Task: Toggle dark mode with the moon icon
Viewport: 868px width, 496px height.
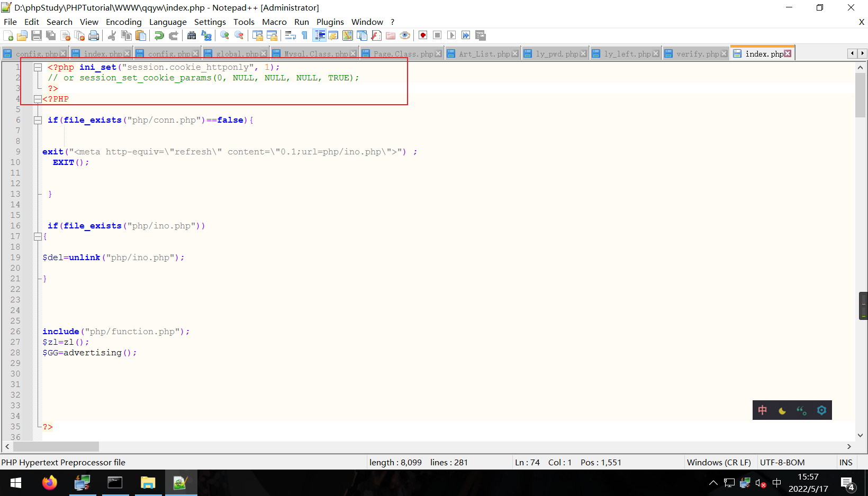Action: (782, 410)
